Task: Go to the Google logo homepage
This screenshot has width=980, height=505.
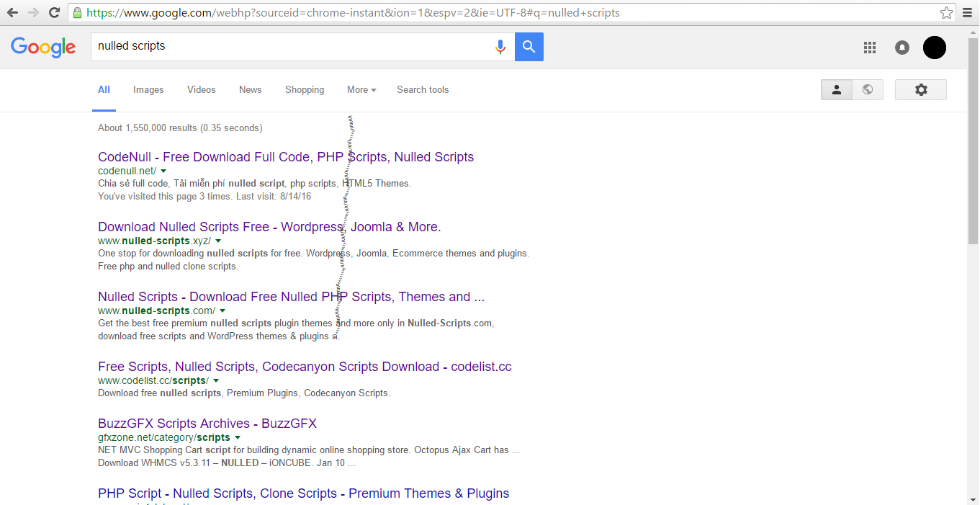Action: 43,48
